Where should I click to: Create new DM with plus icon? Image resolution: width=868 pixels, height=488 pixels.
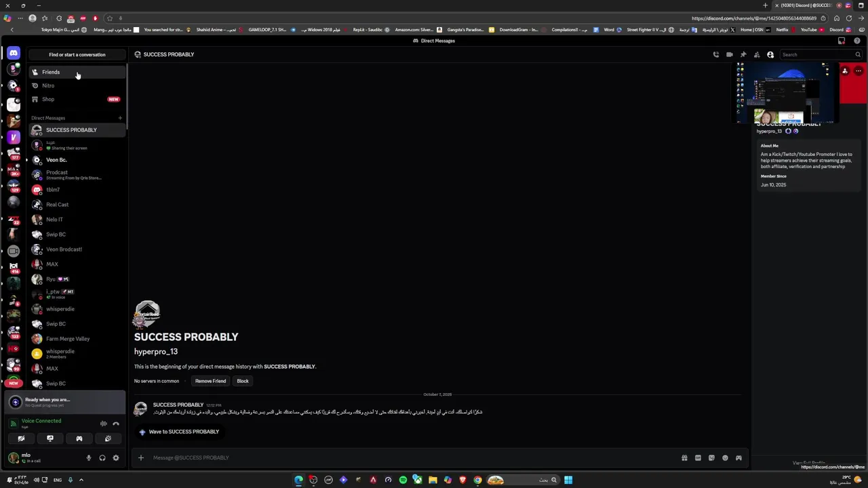tap(120, 118)
